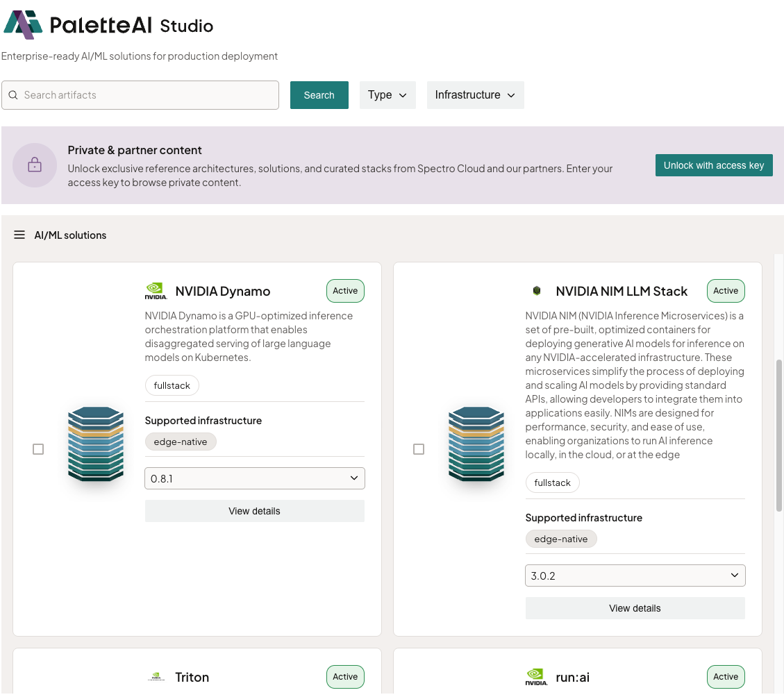Open the Type filter dropdown

pos(387,94)
